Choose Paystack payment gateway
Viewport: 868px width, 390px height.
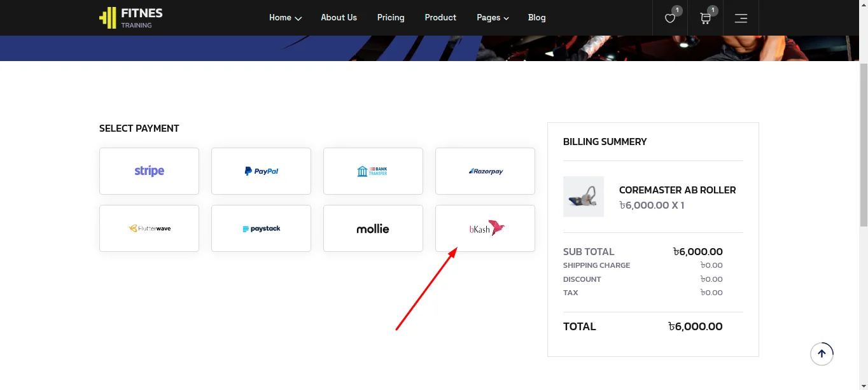click(261, 228)
